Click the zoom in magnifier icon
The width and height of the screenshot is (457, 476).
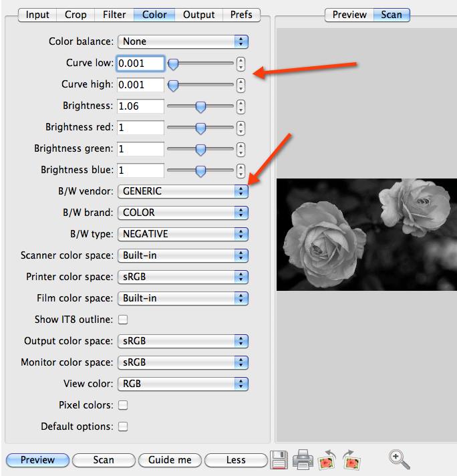[x=399, y=459]
